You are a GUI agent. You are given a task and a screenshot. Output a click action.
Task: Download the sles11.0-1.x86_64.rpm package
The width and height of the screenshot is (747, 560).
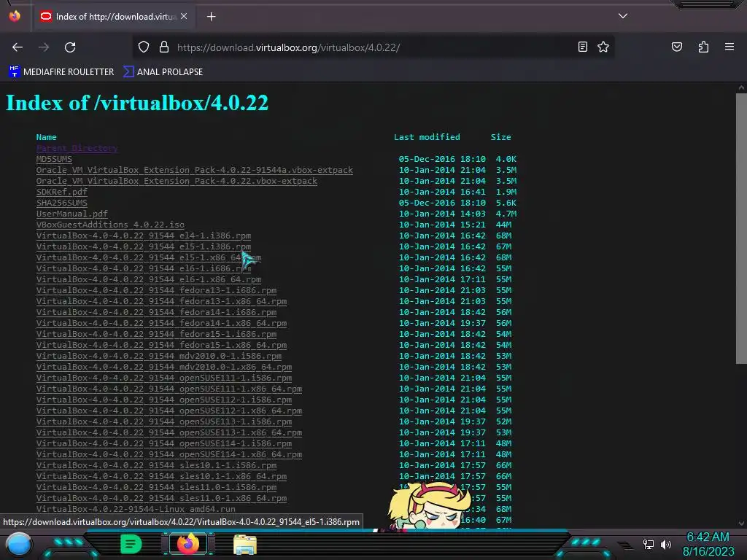(x=161, y=499)
